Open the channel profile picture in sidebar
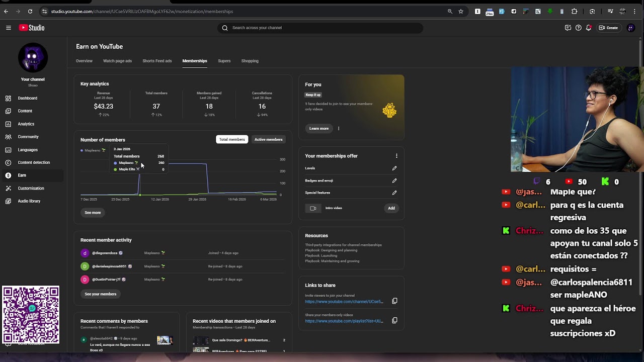 coord(33,58)
